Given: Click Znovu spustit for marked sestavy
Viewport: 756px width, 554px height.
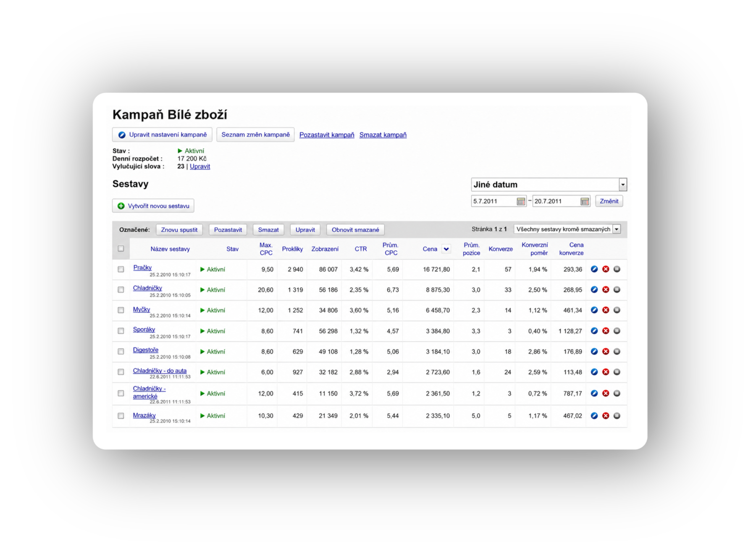Looking at the screenshot, I should (179, 230).
